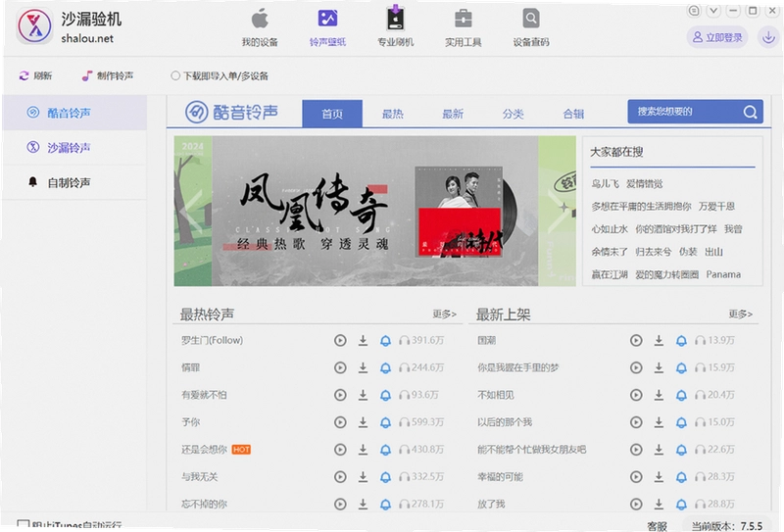Select 沙漏铃声 in the sidebar
784x532 pixels.
[x=74, y=148]
